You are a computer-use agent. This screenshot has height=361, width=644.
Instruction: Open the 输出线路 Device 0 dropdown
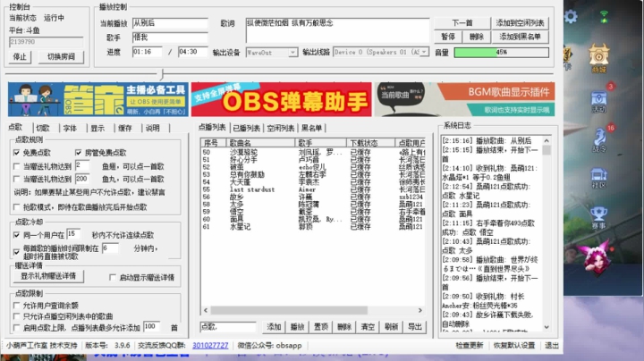click(x=381, y=52)
